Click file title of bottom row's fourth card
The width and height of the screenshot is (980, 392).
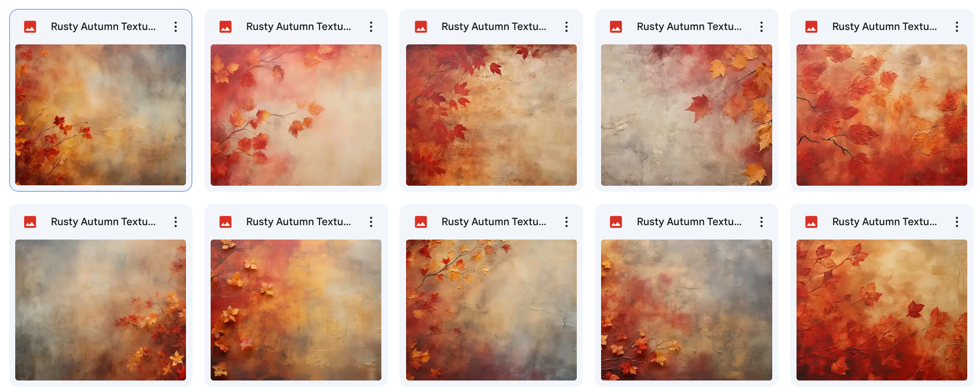coord(689,222)
